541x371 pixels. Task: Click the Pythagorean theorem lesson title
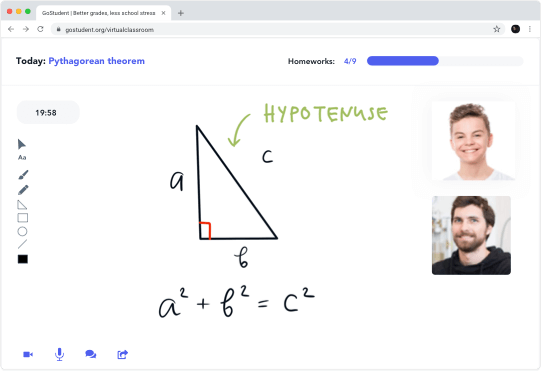(x=97, y=61)
